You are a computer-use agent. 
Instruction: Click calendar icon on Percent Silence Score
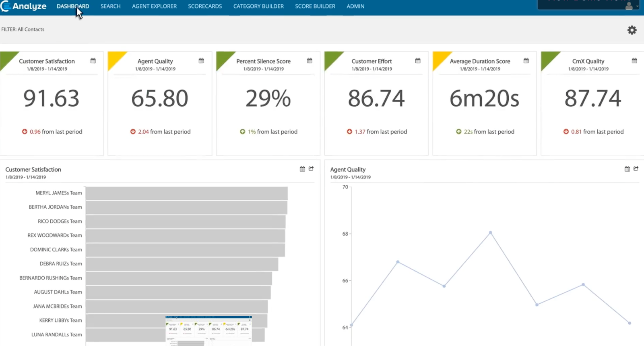click(310, 61)
